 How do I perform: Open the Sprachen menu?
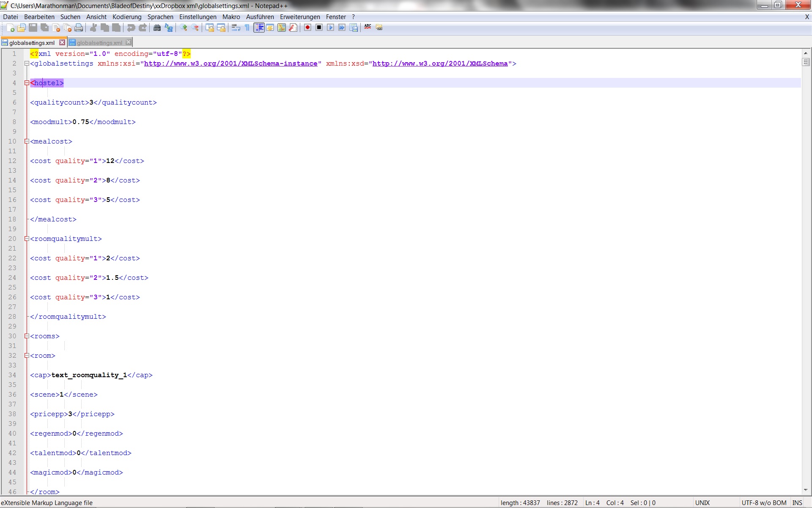[x=160, y=17]
